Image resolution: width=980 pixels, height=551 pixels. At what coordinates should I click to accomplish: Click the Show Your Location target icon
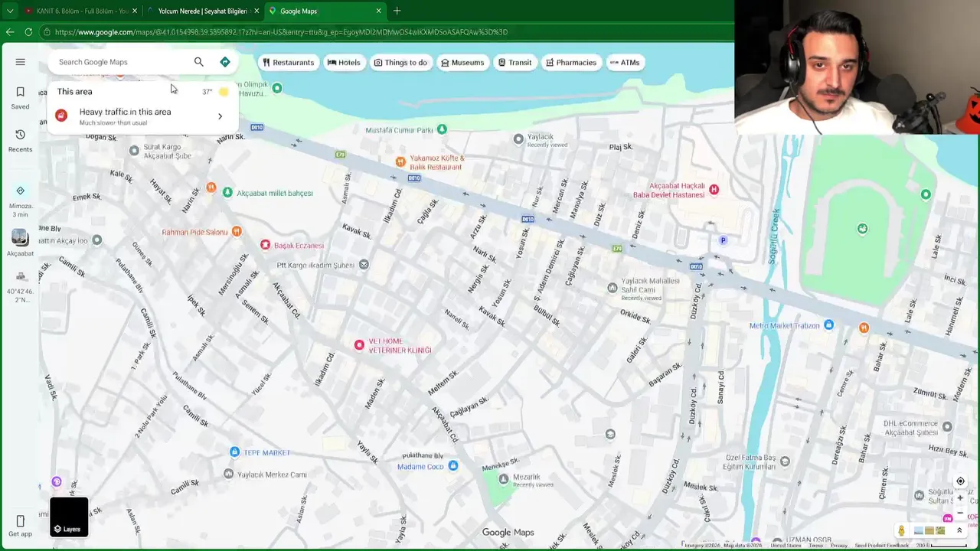click(x=960, y=481)
